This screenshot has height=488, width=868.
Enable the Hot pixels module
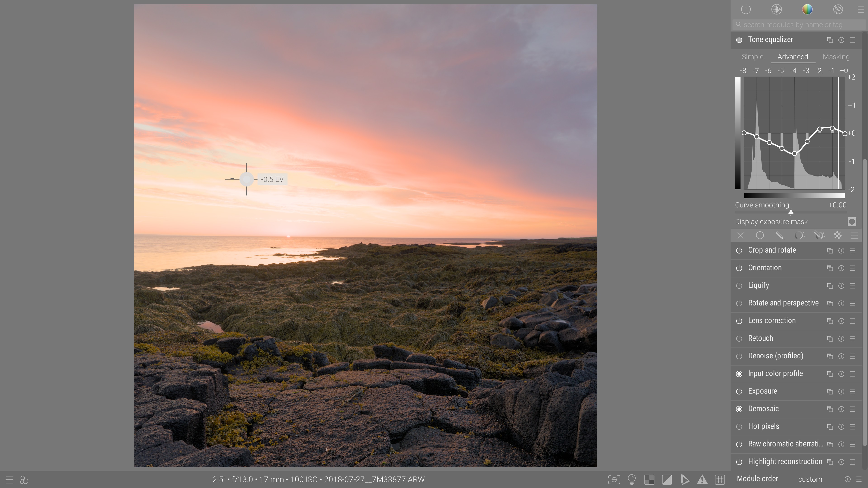(x=739, y=427)
